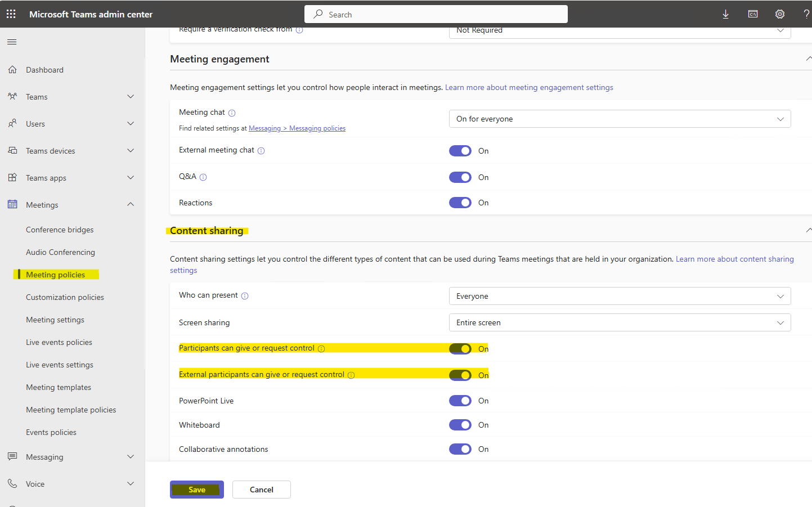
Task: Save the meeting policy changes
Action: tap(197, 490)
